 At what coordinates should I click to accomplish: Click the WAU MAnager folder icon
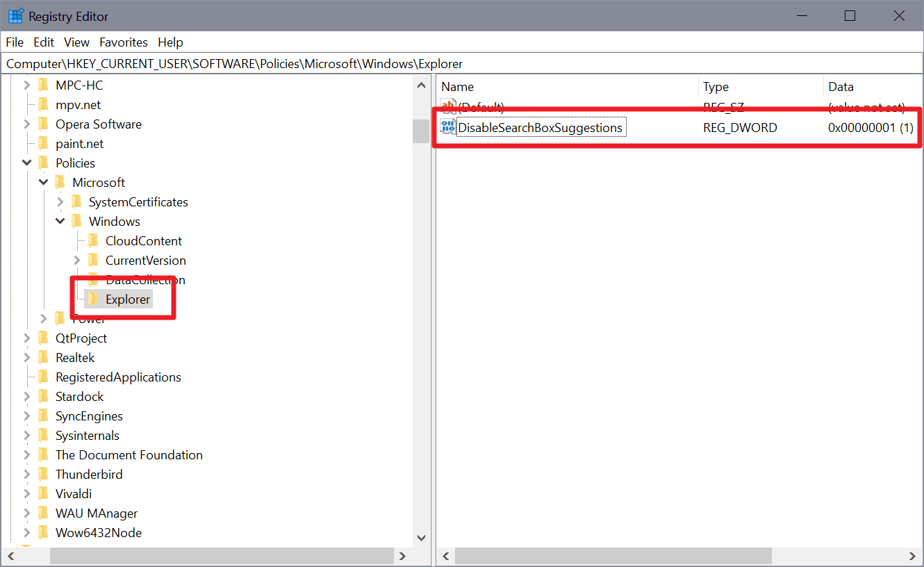pyautogui.click(x=44, y=513)
